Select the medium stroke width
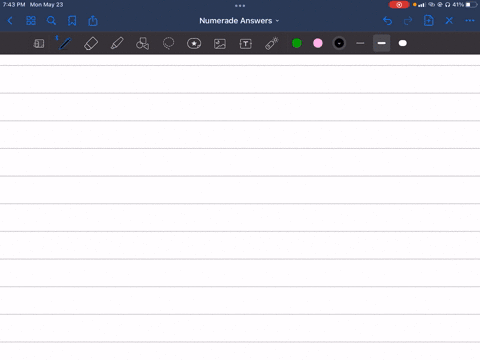480x360 pixels. [x=382, y=43]
